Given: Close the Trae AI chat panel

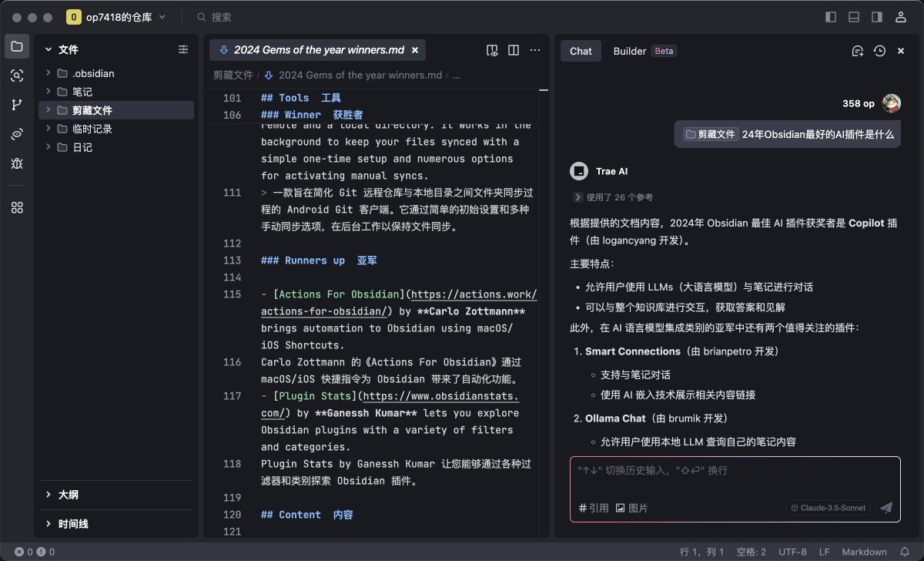Looking at the screenshot, I should click(x=901, y=51).
